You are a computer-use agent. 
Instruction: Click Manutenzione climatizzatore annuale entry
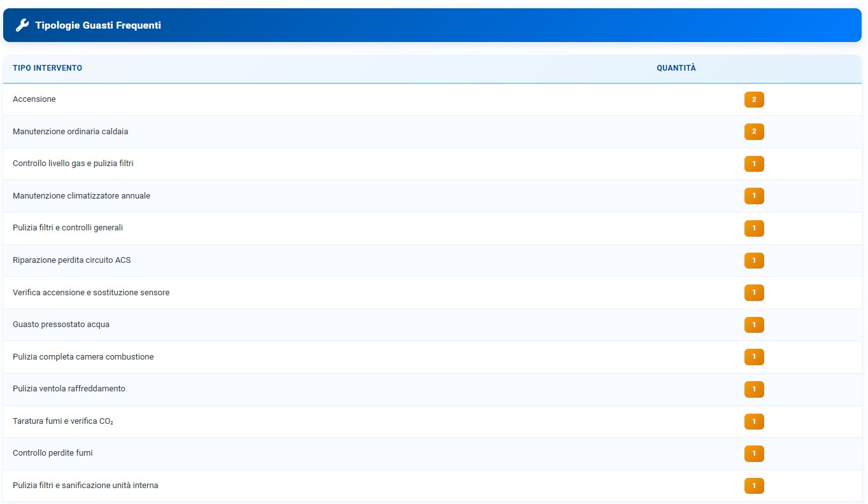pyautogui.click(x=82, y=196)
